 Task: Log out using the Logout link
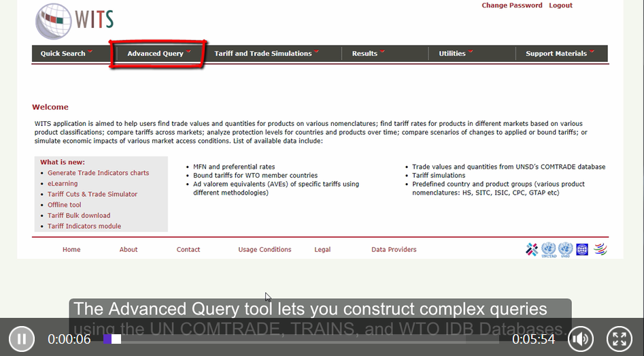tap(560, 5)
